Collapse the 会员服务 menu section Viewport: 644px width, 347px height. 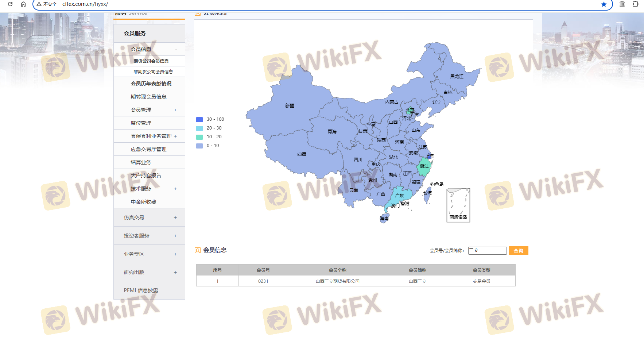[x=176, y=34]
